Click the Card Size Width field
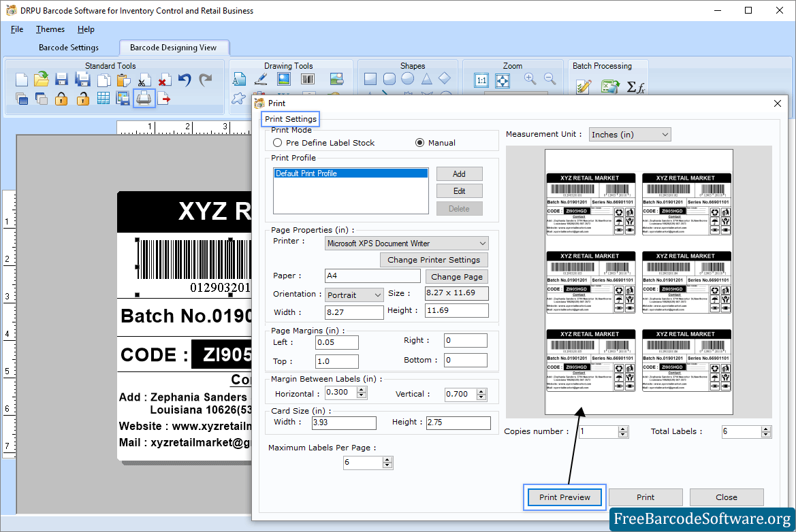This screenshot has width=796, height=532. [x=344, y=422]
